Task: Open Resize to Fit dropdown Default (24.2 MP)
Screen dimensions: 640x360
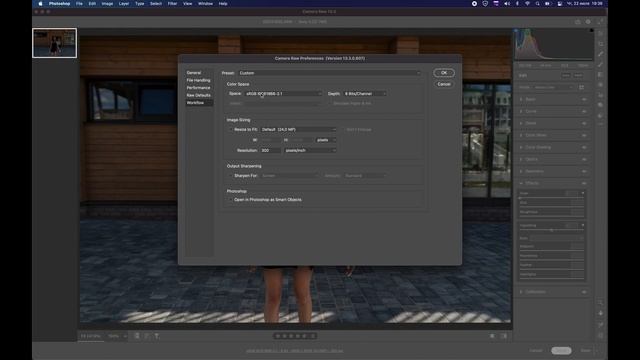Action: (298, 130)
